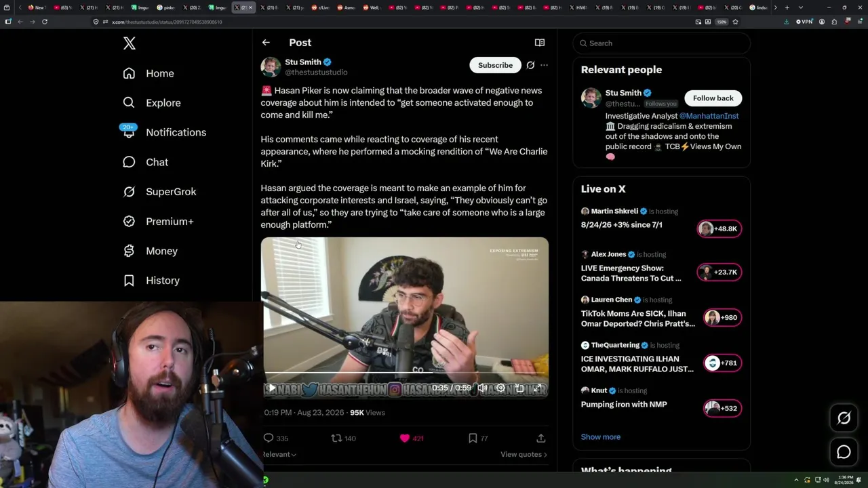Image resolution: width=868 pixels, height=488 pixels.
Task: Bookmark this page with the star icon
Action: coord(735,22)
